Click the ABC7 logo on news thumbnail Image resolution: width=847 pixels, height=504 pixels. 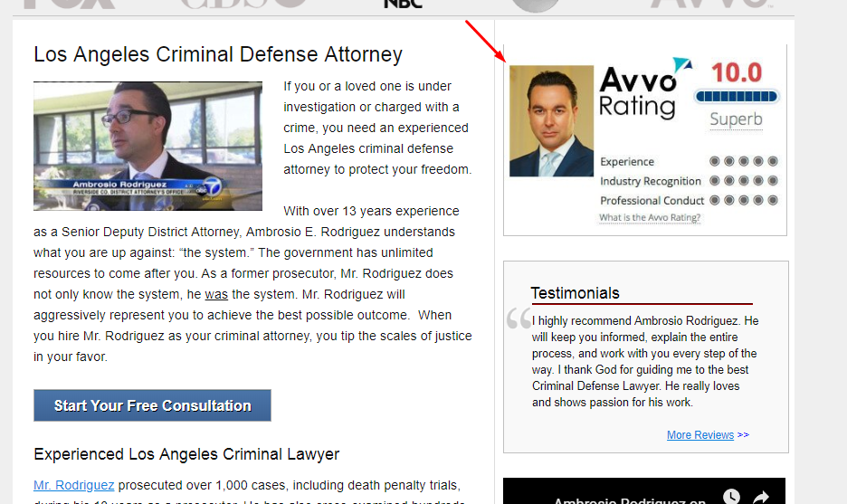point(209,187)
